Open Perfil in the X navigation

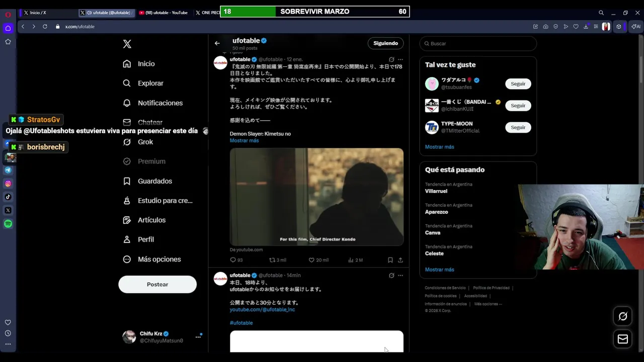139,240
